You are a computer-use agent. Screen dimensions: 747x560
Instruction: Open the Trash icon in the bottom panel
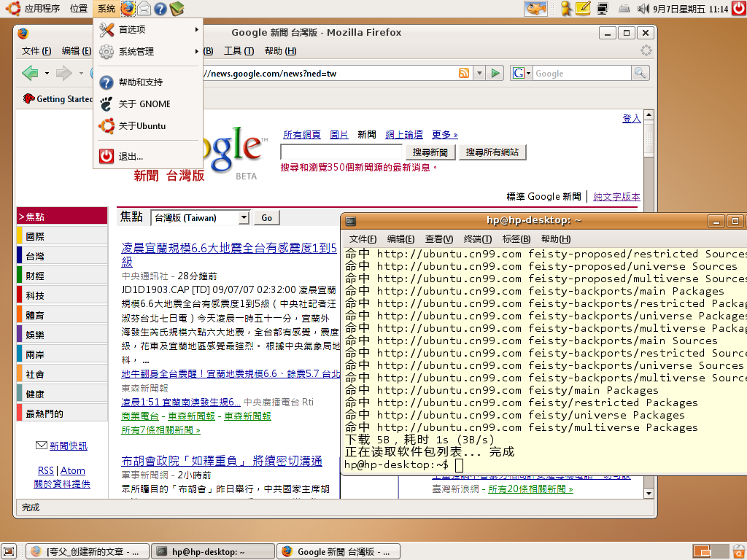pyautogui.click(x=739, y=551)
